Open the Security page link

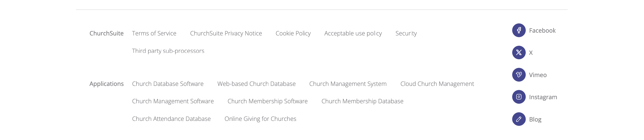[x=406, y=33]
